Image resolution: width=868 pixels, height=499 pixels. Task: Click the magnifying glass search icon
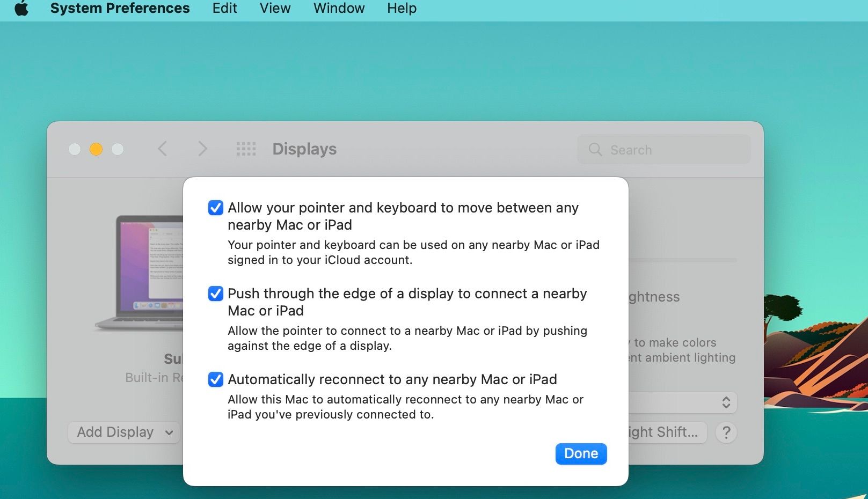[x=595, y=149]
